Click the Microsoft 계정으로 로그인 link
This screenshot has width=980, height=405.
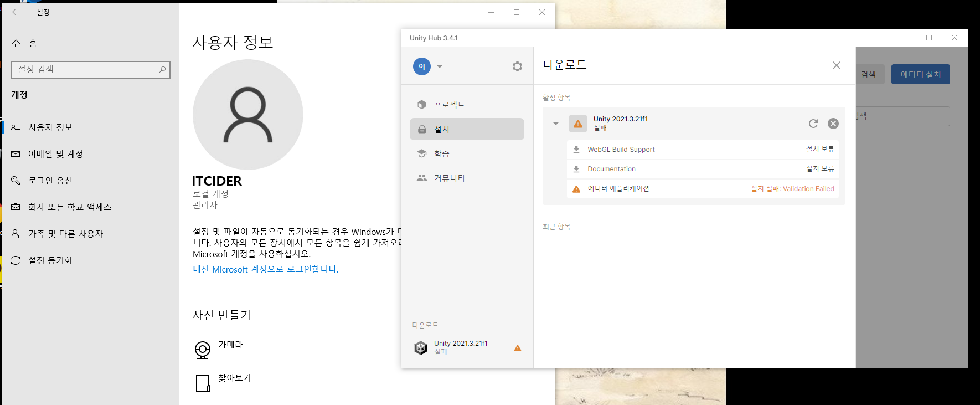[265, 269]
